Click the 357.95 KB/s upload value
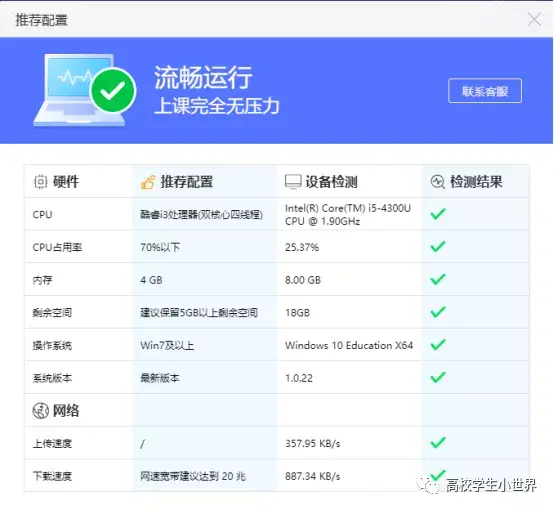 click(313, 443)
